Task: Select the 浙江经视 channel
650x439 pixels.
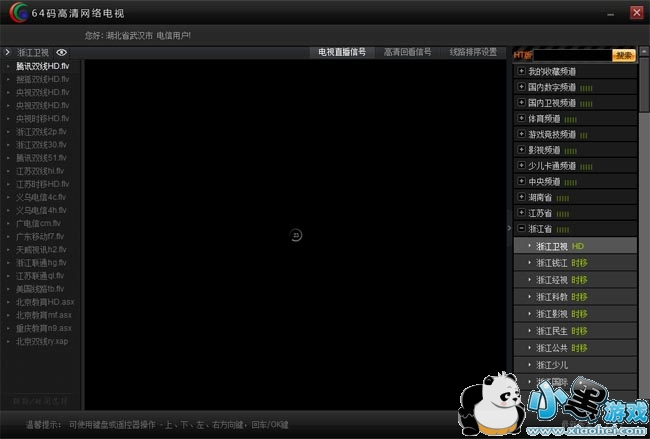Action: point(575,280)
